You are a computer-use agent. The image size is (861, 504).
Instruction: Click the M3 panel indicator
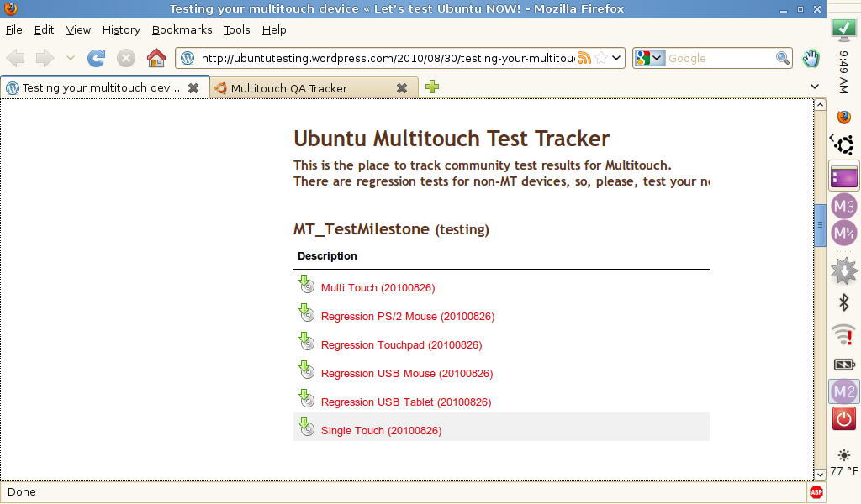pyautogui.click(x=844, y=206)
